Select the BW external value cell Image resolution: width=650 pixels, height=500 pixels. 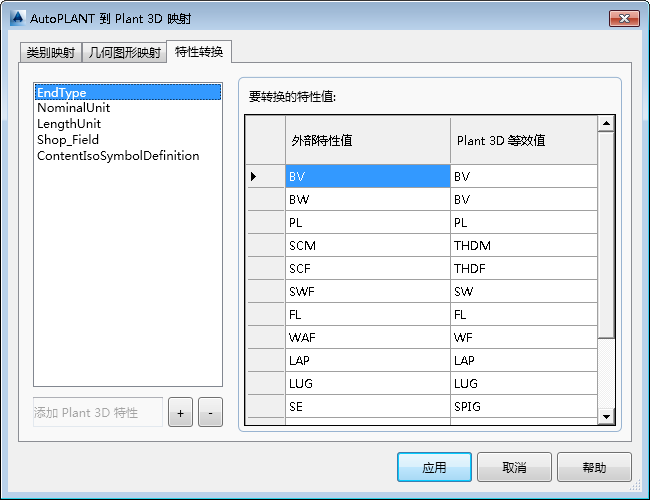coord(368,199)
